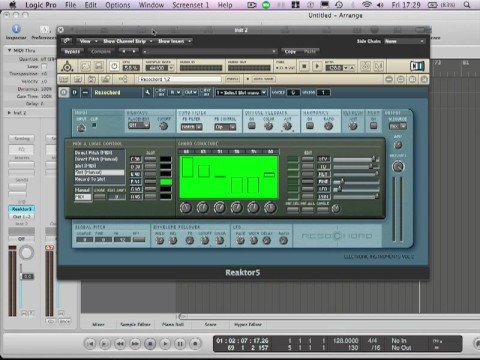Toggle the first Edit button in chord structure
Image resolution: width=480 pixels, height=360 pixels.
(307, 159)
